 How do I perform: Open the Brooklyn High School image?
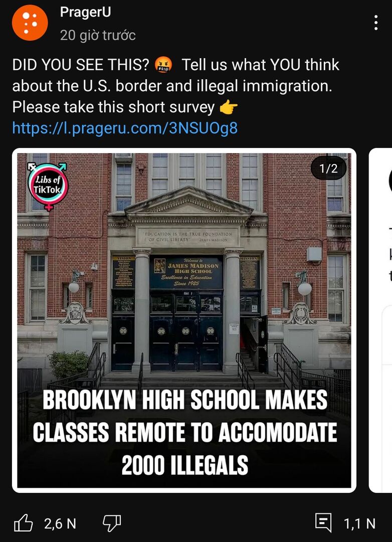[x=184, y=320]
